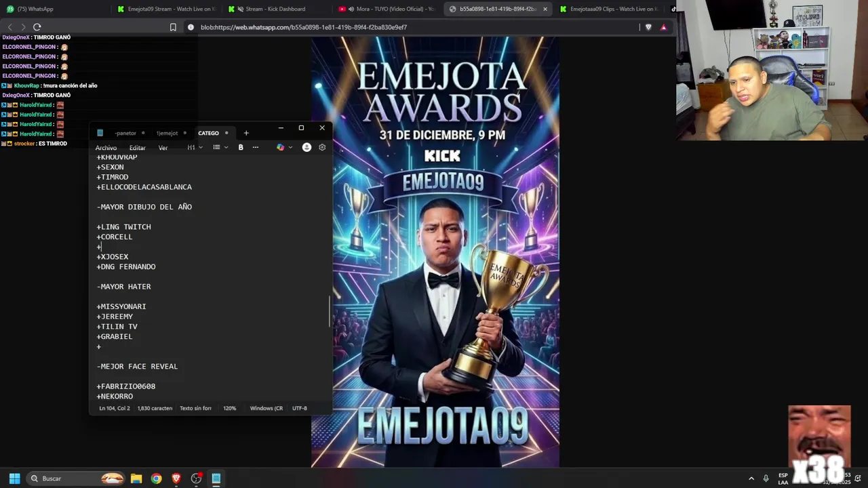Viewport: 868px width, 488px height.
Task: Click the list formatting icon in Notepad
Action: [x=216, y=147]
